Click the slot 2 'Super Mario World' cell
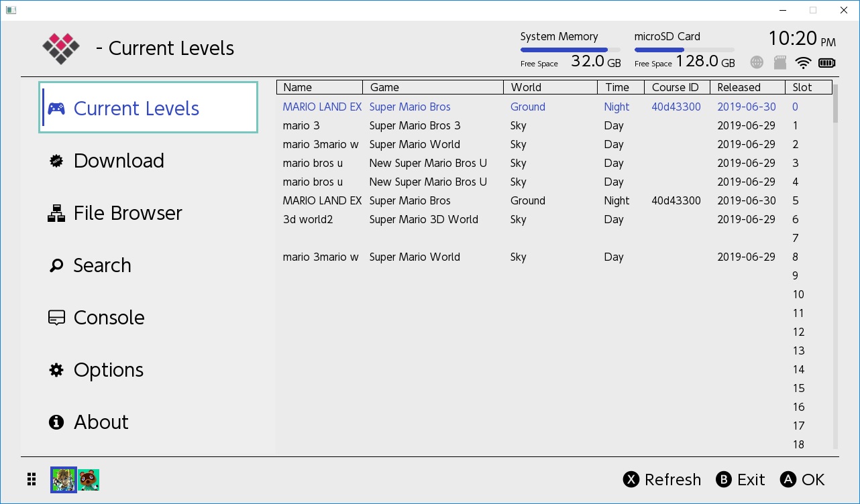The width and height of the screenshot is (860, 504). 415,144
